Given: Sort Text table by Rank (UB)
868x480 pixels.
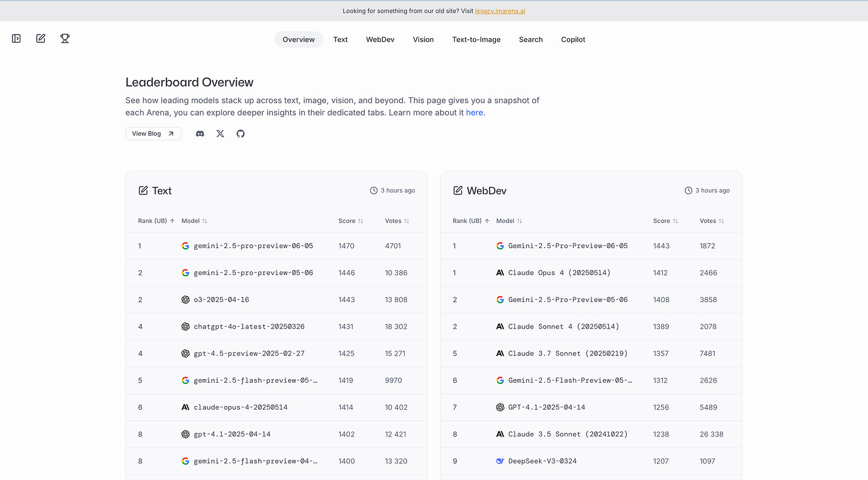Looking at the screenshot, I should [157, 221].
